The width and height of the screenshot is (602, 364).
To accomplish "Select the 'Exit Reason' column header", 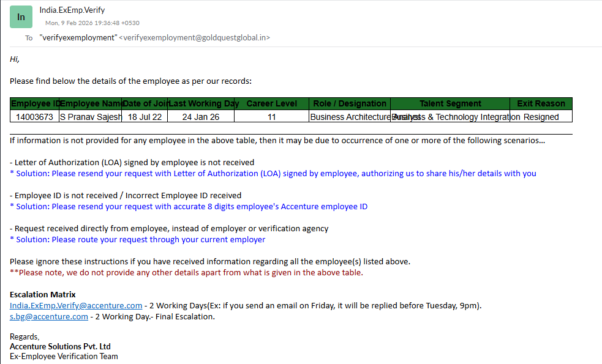I will tap(541, 103).
